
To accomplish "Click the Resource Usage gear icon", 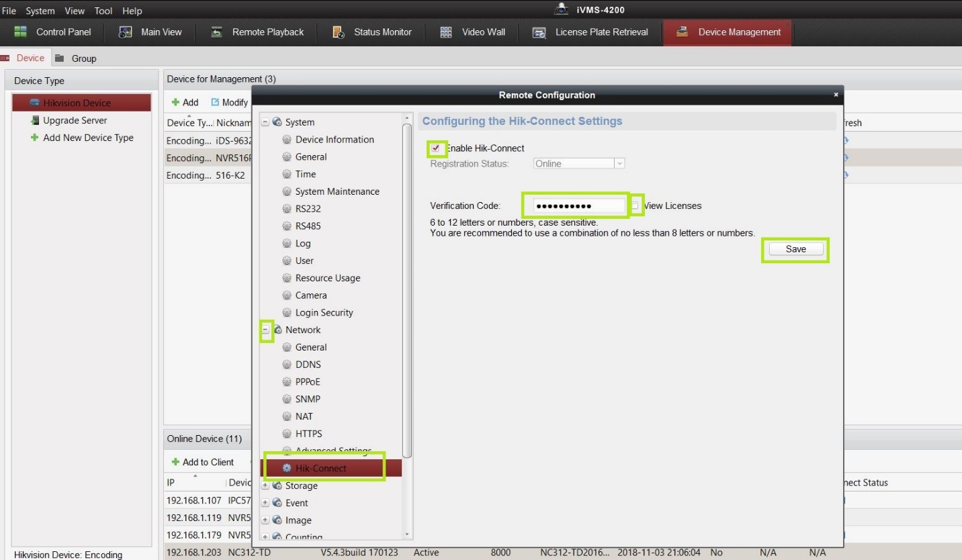I will (x=287, y=278).
